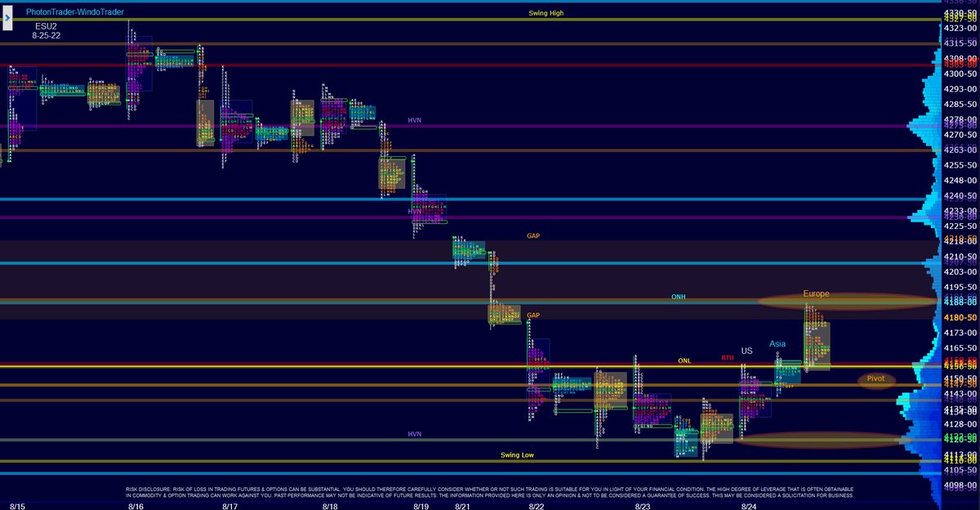Click the 8/16 date on time axis
The height and width of the screenshot is (510, 980).
pyautogui.click(x=136, y=506)
